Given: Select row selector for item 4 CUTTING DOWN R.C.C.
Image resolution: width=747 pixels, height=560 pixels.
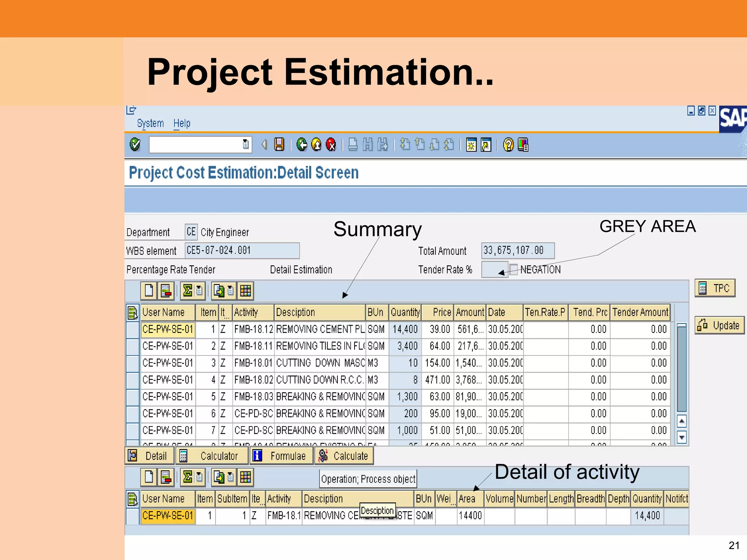Looking at the screenshot, I should tap(133, 380).
